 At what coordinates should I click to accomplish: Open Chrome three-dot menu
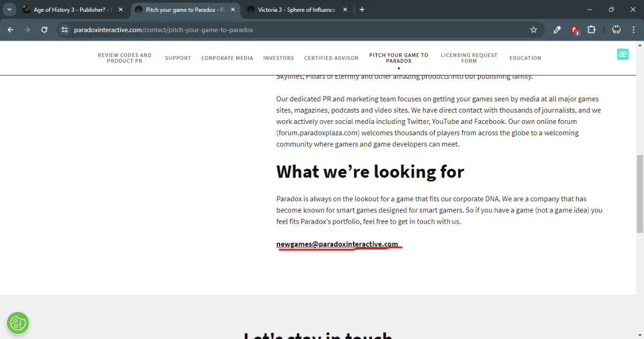click(633, 30)
